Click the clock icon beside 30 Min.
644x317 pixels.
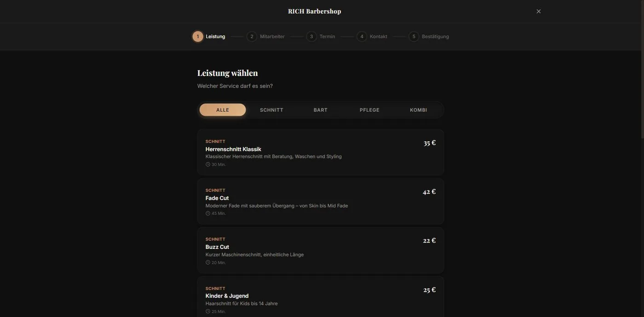point(208,164)
